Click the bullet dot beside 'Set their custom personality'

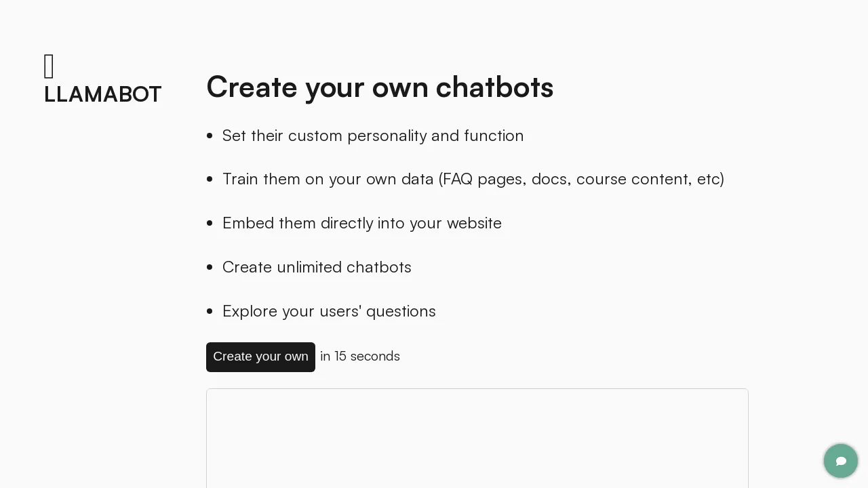pyautogui.click(x=210, y=136)
